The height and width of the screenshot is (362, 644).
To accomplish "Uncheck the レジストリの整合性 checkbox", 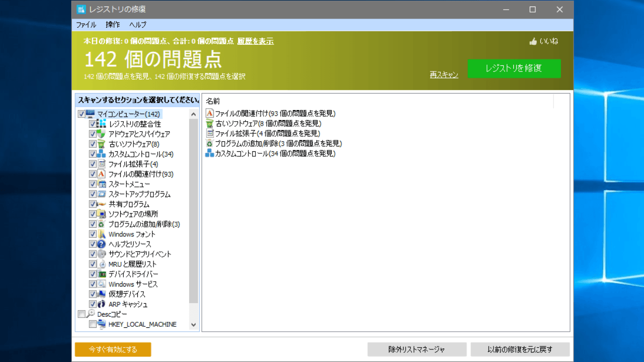I will (93, 124).
